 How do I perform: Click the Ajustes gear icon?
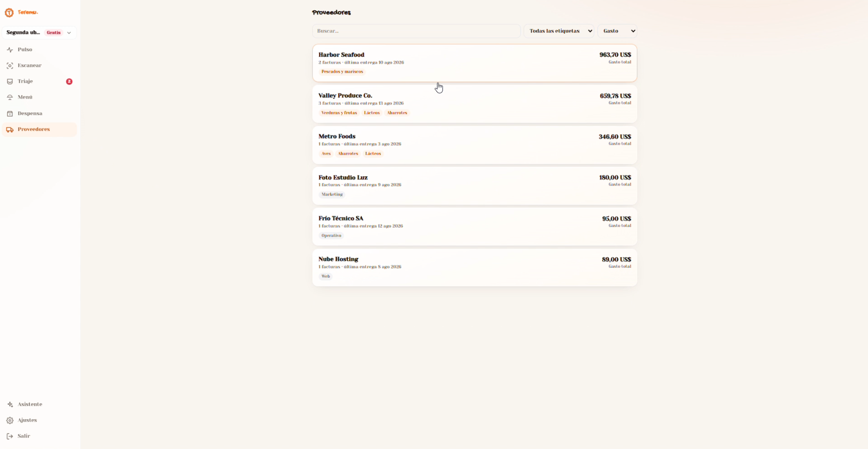tap(10, 420)
